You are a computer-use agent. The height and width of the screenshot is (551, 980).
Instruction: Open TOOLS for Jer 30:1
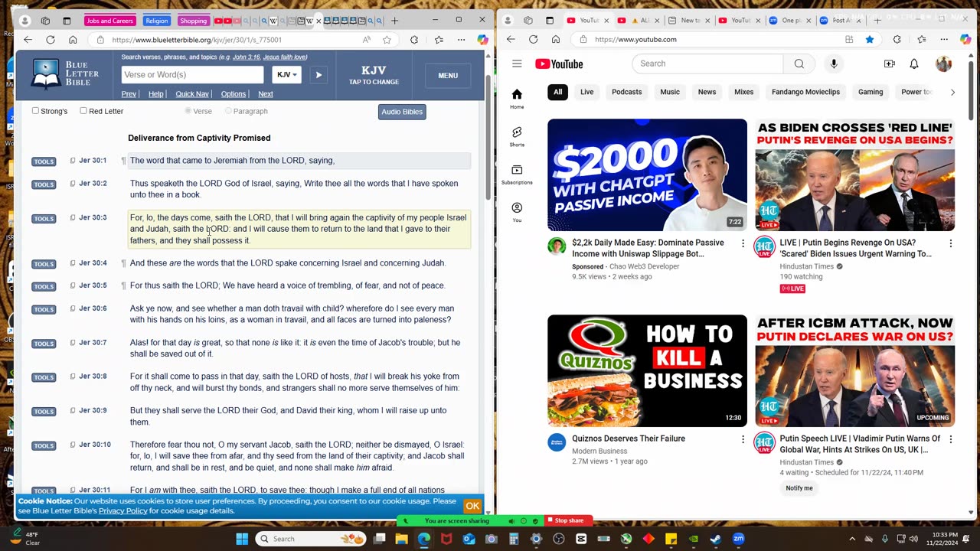(x=44, y=161)
